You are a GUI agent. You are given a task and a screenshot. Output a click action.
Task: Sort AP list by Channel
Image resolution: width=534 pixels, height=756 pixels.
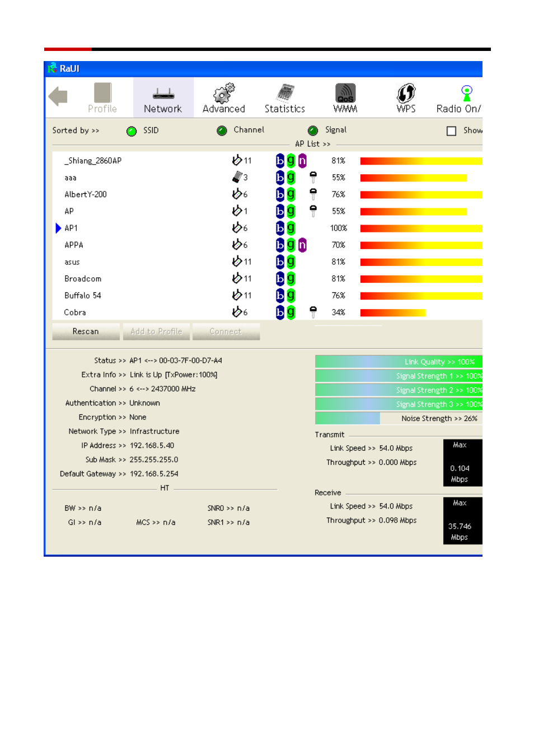click(x=222, y=130)
